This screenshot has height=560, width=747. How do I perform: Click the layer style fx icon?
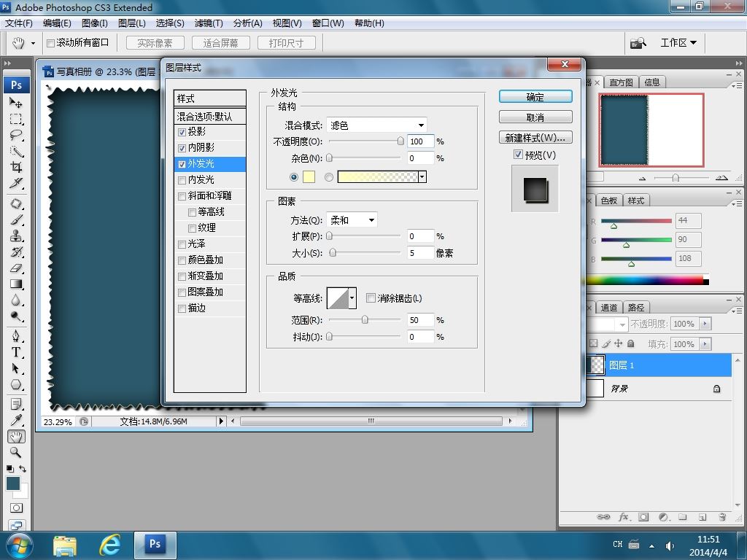coord(623,517)
